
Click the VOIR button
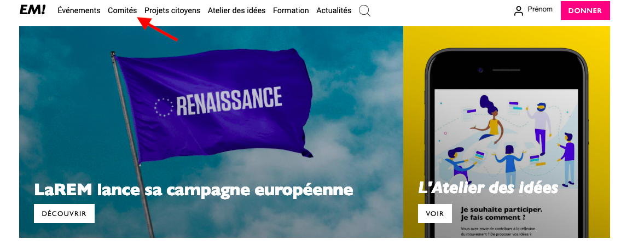tap(435, 213)
